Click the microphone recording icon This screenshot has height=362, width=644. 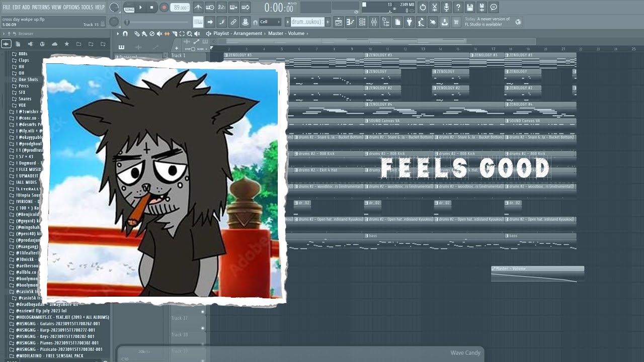pyautogui.click(x=446, y=8)
